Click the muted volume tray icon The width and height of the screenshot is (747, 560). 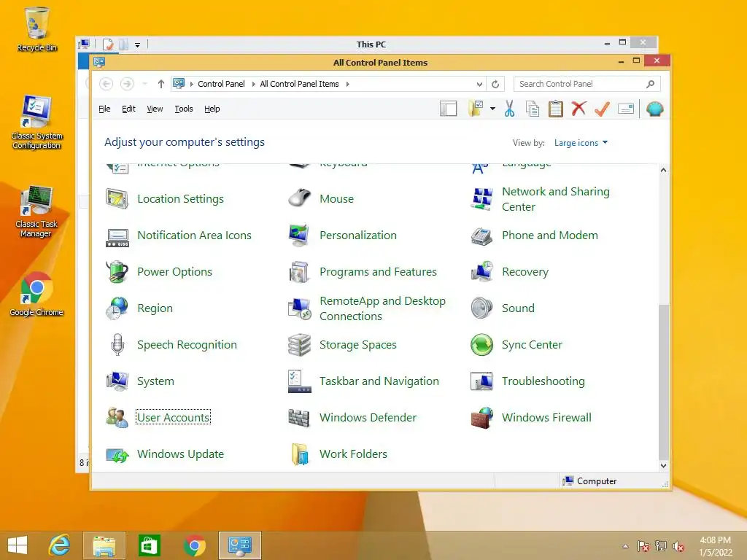pyautogui.click(x=678, y=546)
